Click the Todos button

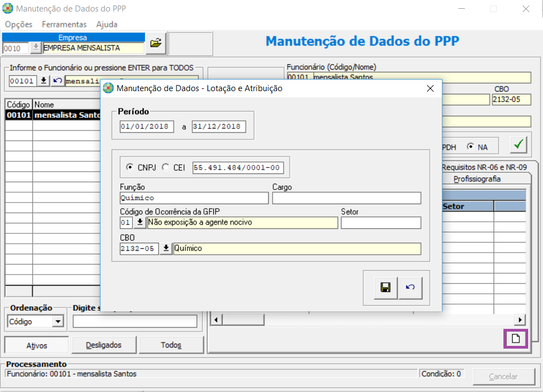pos(171,345)
